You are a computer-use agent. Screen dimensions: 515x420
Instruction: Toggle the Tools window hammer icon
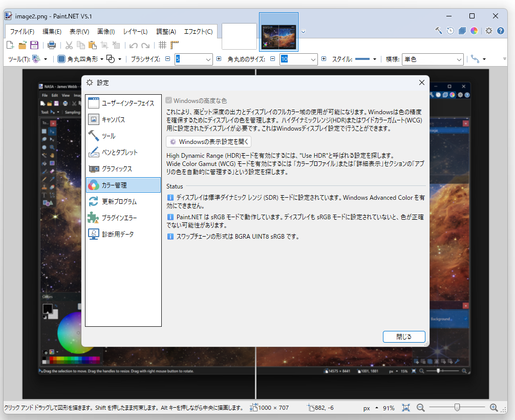439,31
